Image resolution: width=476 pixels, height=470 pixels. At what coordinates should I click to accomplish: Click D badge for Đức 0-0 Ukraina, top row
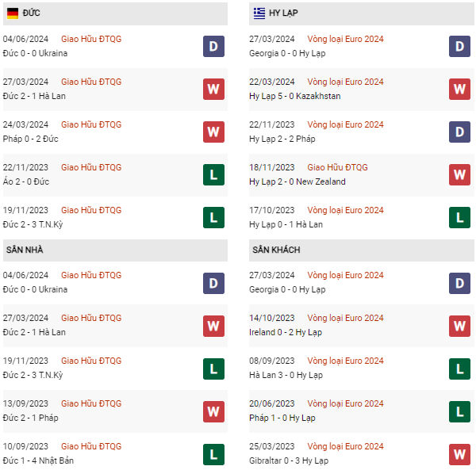213,46
